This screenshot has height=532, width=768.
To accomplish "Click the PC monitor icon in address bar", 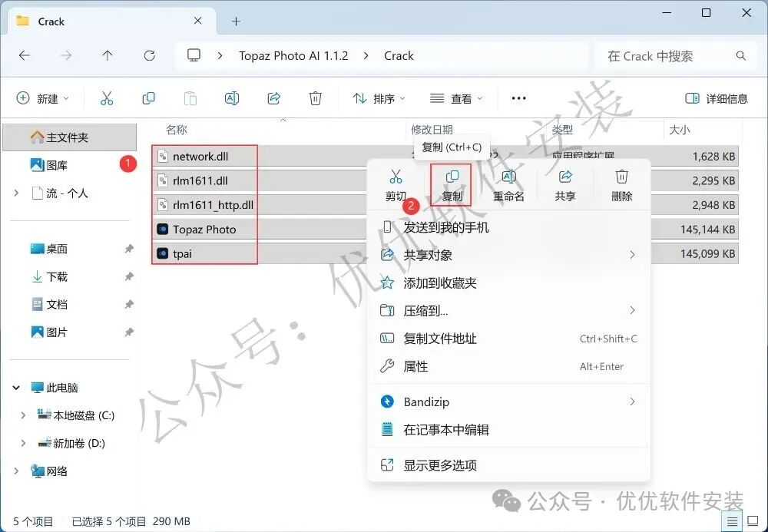I will point(194,55).
